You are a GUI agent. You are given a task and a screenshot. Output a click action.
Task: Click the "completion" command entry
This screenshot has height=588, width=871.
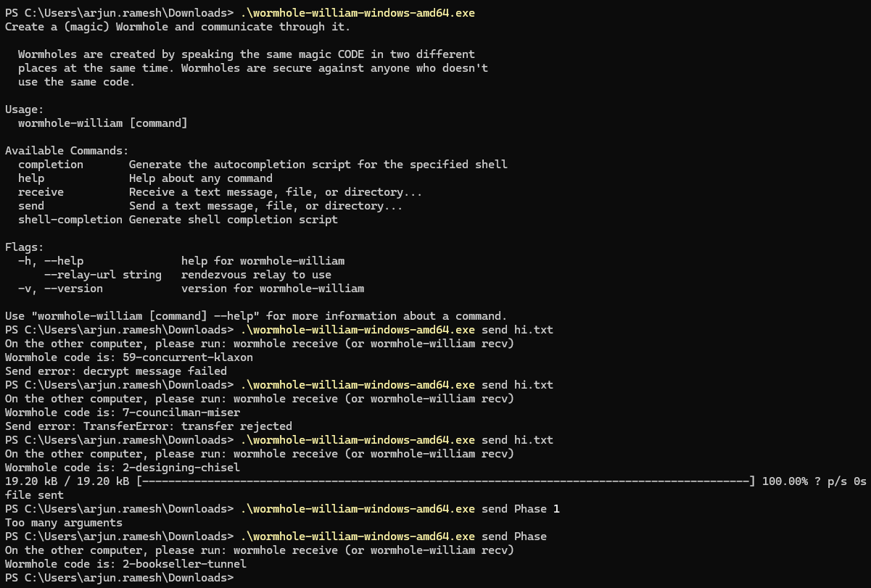point(51,165)
